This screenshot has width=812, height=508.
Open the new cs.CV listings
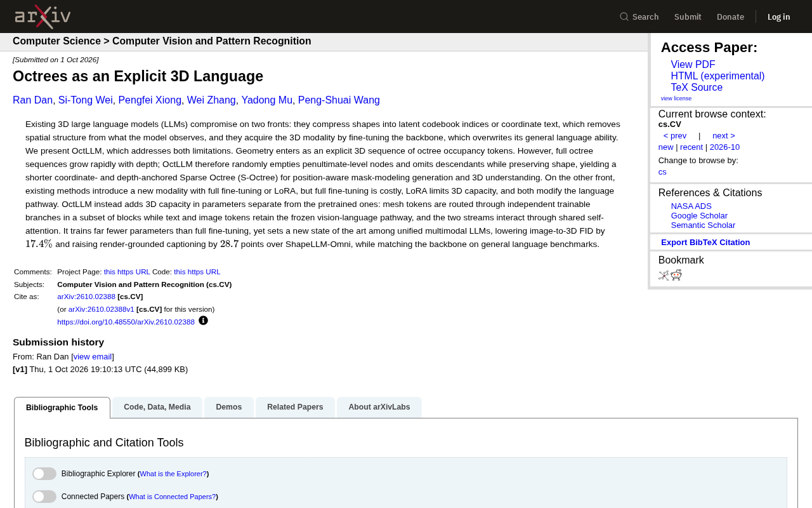pyautogui.click(x=666, y=147)
